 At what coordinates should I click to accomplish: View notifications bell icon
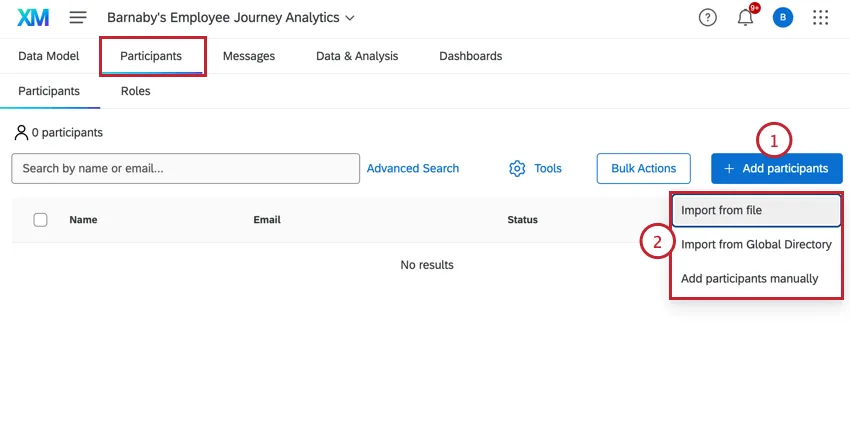point(745,18)
